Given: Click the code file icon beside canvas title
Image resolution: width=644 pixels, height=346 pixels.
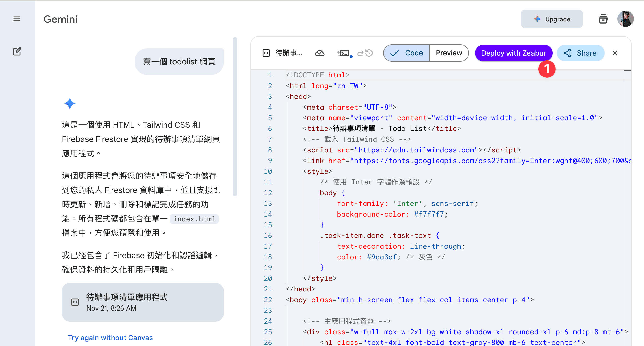Looking at the screenshot, I should 266,53.
